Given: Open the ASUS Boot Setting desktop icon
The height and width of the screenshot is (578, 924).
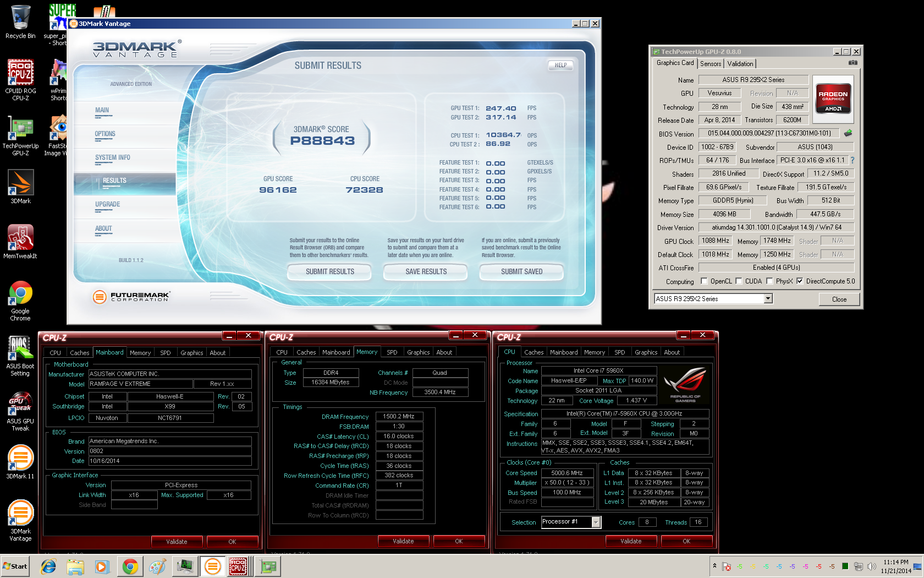Looking at the screenshot, I should point(20,356).
